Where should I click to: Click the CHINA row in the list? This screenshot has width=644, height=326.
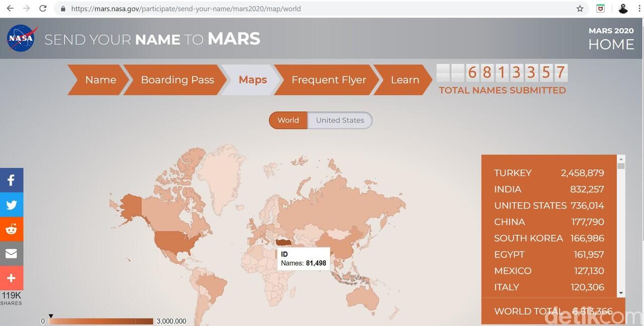[x=549, y=222]
